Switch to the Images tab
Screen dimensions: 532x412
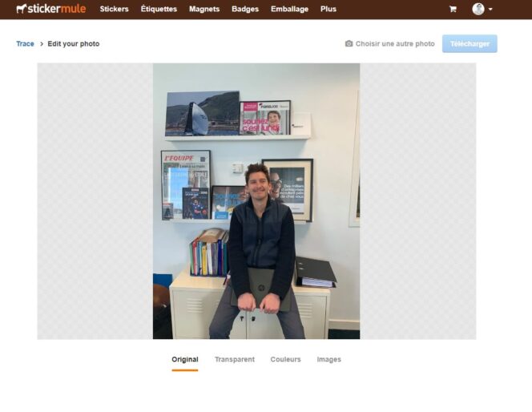click(328, 359)
